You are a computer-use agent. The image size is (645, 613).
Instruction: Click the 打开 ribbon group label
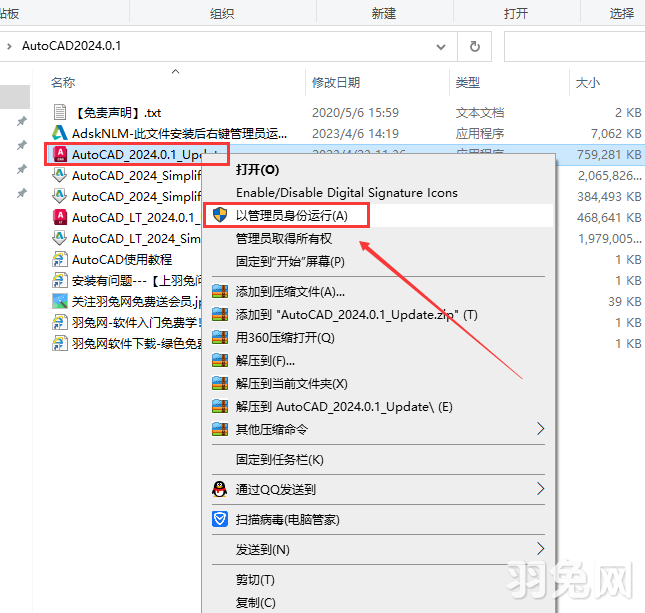pyautogui.click(x=515, y=13)
